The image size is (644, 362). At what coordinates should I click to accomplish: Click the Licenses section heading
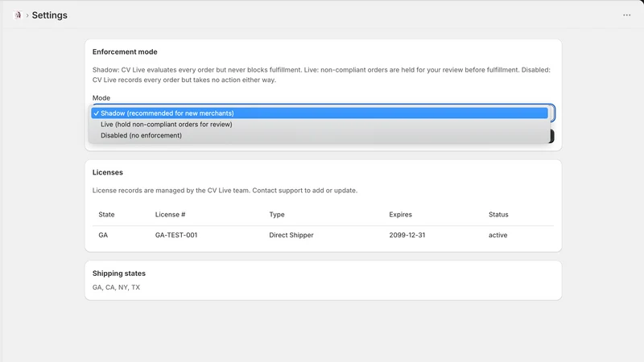click(108, 172)
